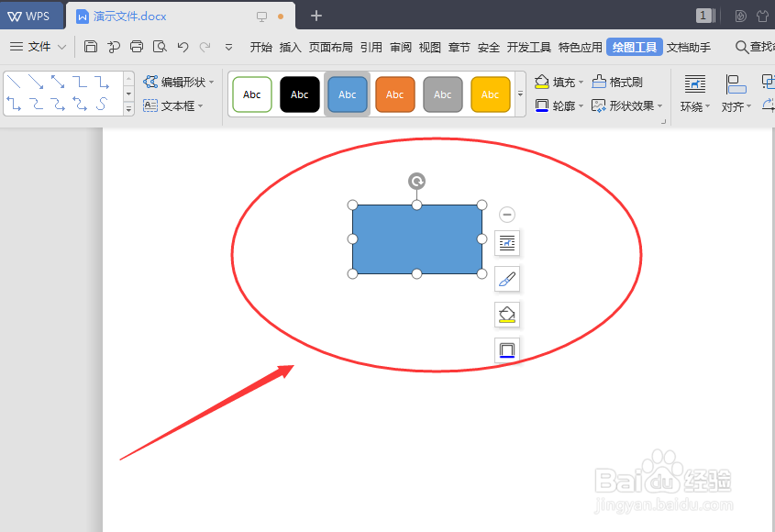Open 编辑形状 (Edit Shape) dropdown
Viewport: 775px width, 532px height.
click(x=179, y=82)
